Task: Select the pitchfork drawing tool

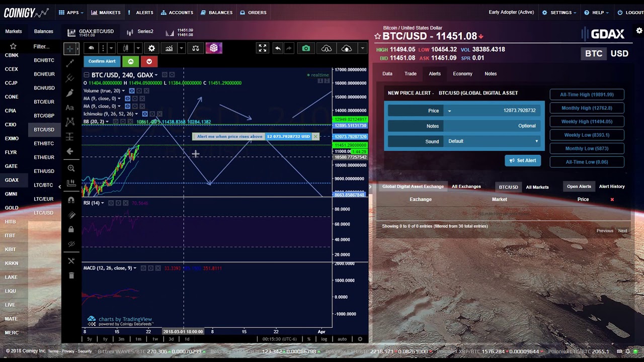Action: pos(70,78)
